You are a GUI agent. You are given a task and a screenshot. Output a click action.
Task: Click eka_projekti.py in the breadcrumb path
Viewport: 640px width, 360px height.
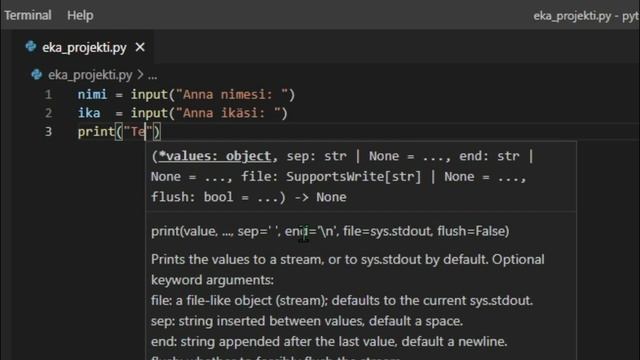click(x=90, y=75)
